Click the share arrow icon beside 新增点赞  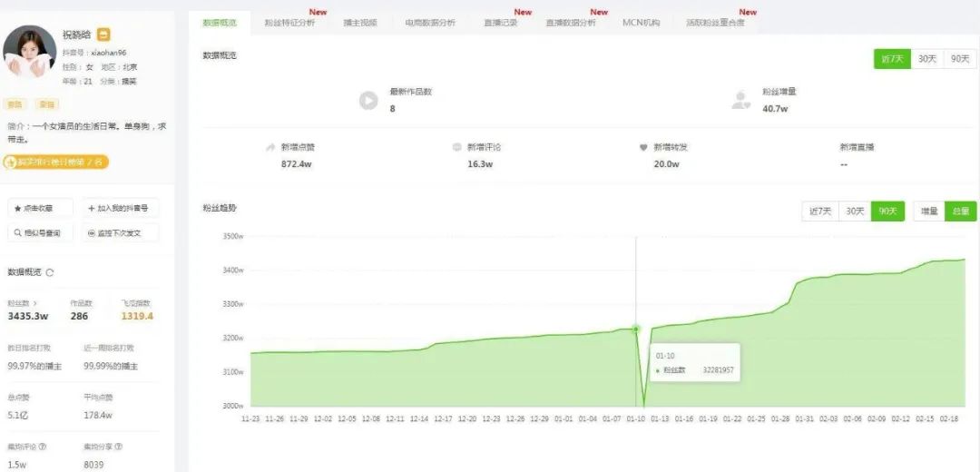pyautogui.click(x=269, y=147)
